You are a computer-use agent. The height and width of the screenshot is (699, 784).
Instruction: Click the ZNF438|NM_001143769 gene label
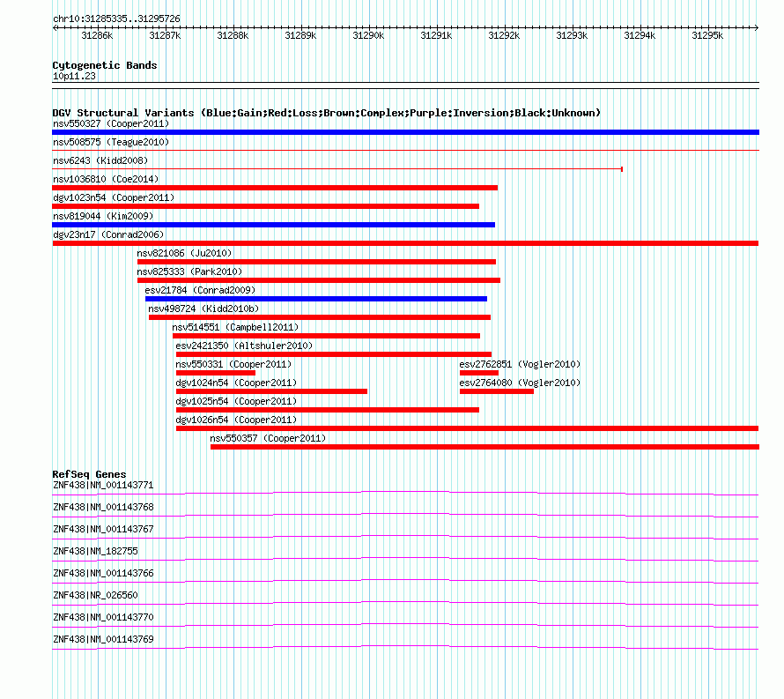[103, 639]
